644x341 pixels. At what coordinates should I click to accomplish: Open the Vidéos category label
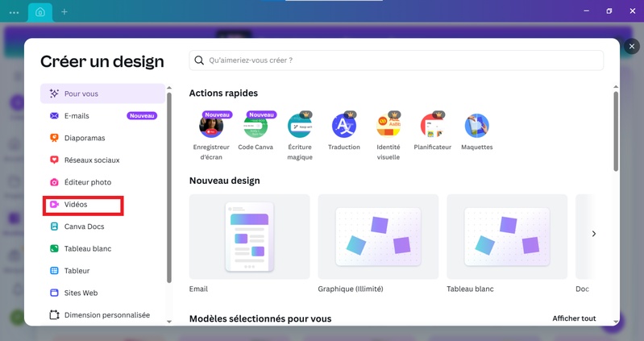click(x=76, y=204)
